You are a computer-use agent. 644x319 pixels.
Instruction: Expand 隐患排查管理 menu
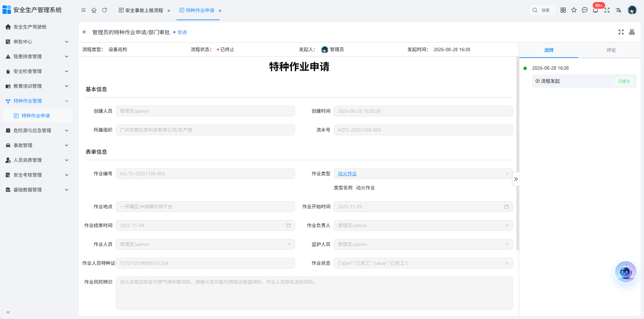click(x=37, y=57)
